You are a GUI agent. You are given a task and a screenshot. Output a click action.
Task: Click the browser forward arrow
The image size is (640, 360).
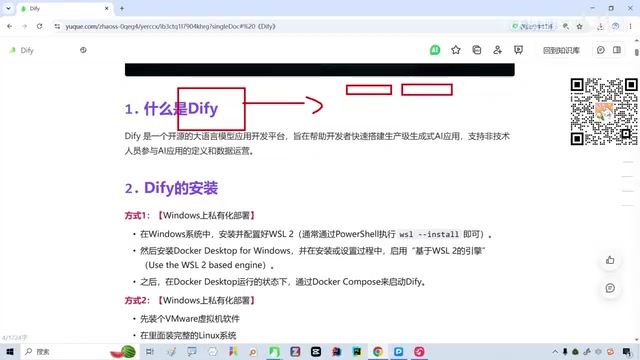click(24, 26)
